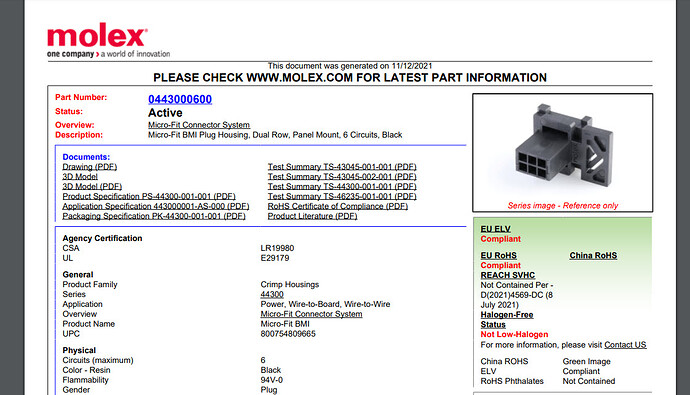
Task: Open Test Summary TS-46235-001-001 PDF
Action: coord(342,196)
